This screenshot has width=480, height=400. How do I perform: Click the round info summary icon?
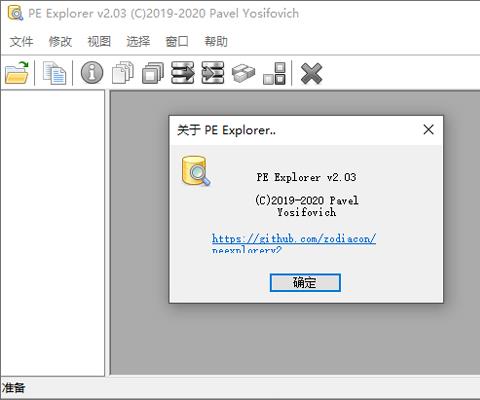click(92, 73)
